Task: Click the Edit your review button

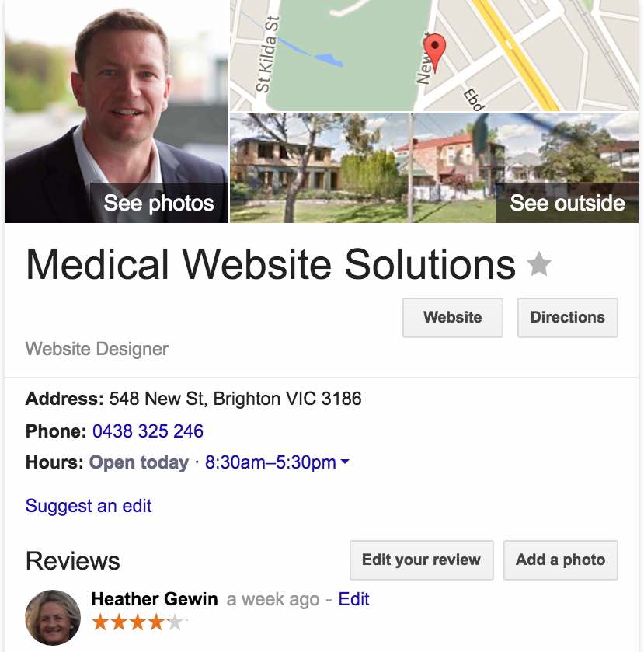Action: click(422, 560)
